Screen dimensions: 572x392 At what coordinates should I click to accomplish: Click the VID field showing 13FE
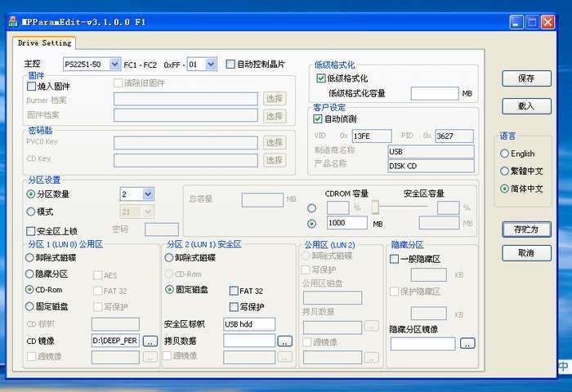tap(372, 136)
